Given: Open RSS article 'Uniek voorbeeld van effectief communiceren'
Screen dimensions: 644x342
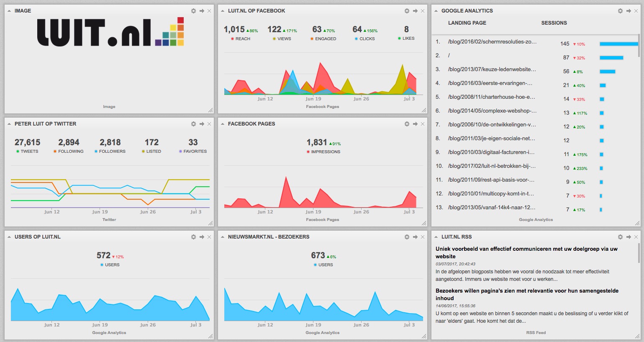Looking at the screenshot, I should (526, 253).
